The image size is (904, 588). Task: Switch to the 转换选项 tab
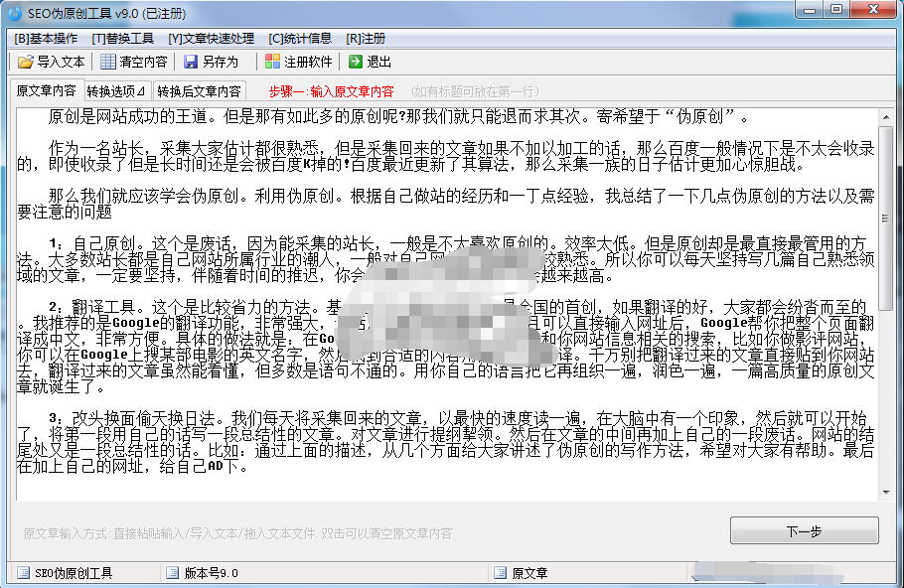tap(115, 90)
